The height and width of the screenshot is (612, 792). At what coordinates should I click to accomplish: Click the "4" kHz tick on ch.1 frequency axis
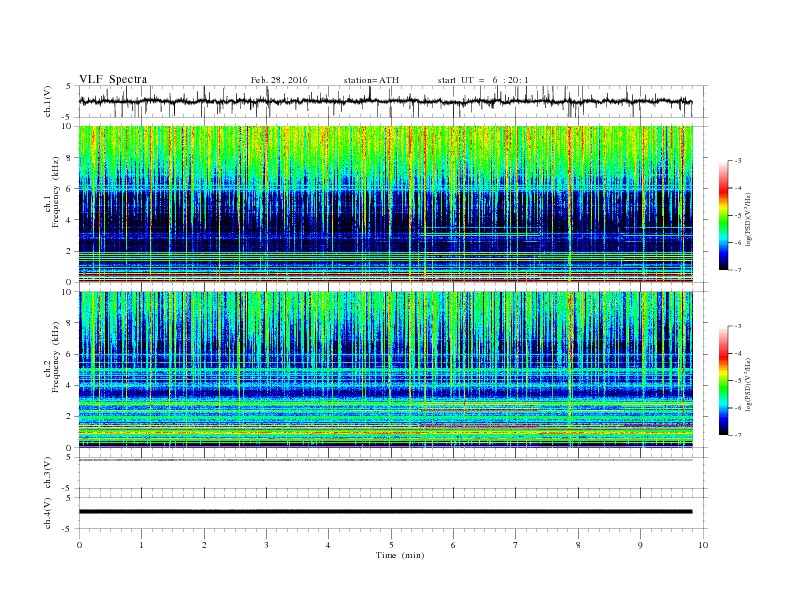[69, 220]
